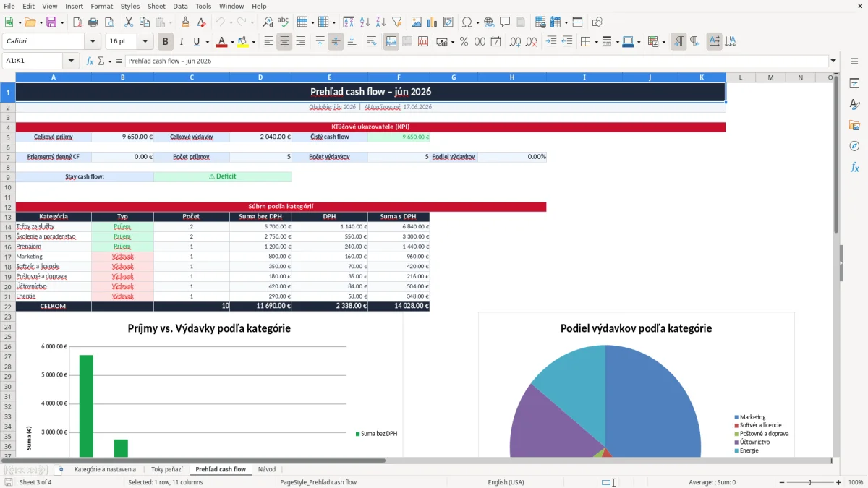Viewport: 868px width, 488px height.
Task: Toggle Align Right
Action: click(300, 42)
